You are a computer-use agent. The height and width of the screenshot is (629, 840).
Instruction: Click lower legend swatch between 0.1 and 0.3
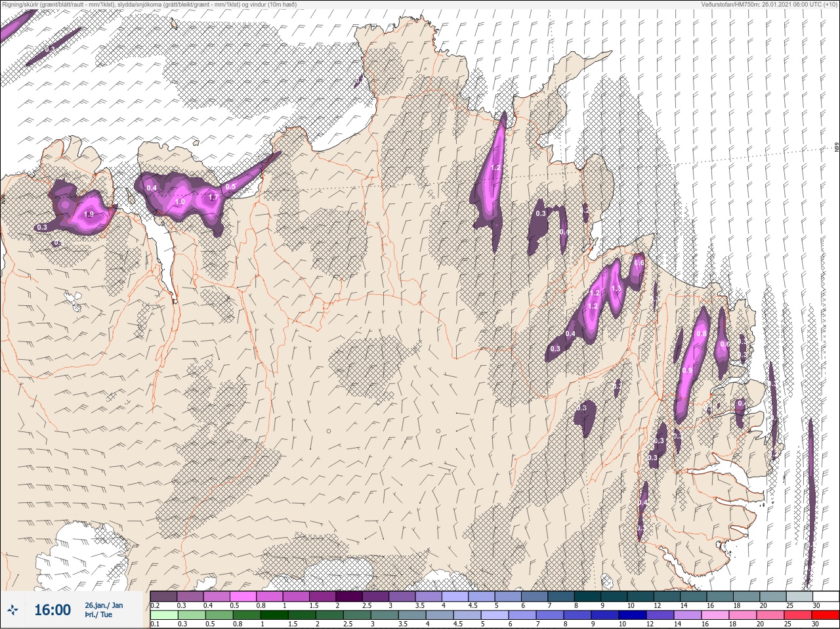(x=164, y=615)
